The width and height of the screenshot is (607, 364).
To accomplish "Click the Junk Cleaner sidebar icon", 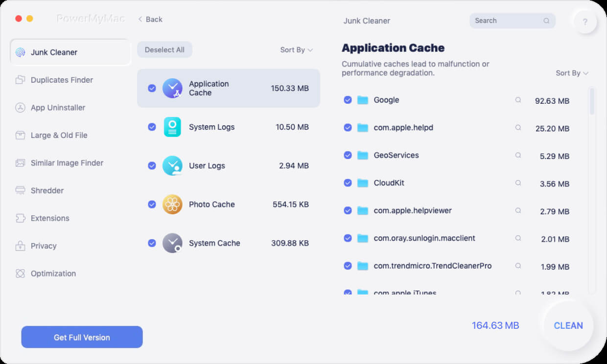I will click(x=20, y=52).
